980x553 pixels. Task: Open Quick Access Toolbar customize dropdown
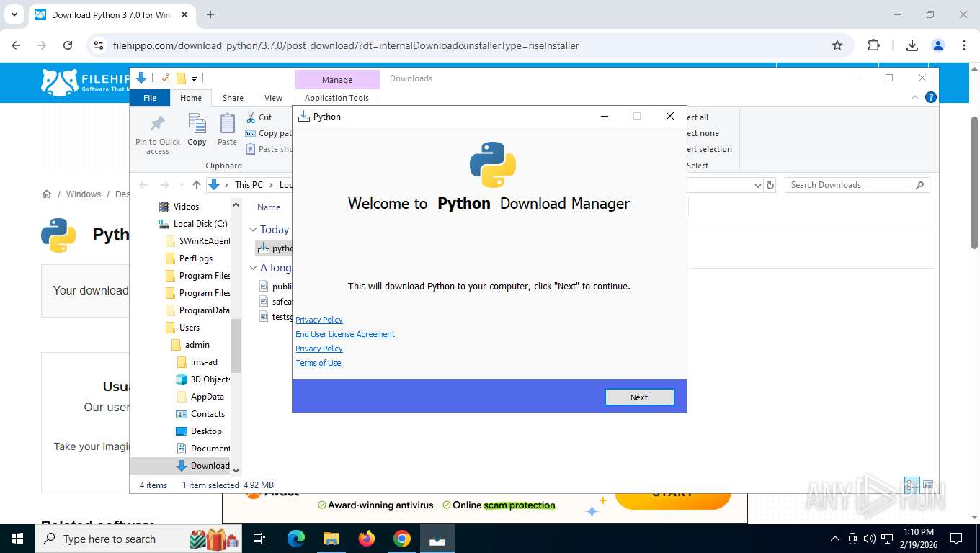click(x=194, y=78)
